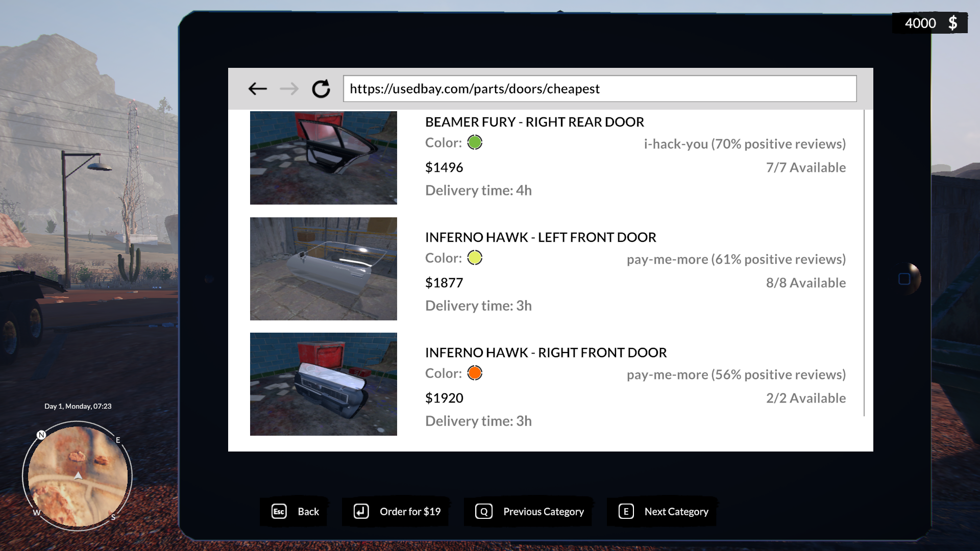The height and width of the screenshot is (551, 980).
Task: Click Order for $19
Action: click(410, 512)
